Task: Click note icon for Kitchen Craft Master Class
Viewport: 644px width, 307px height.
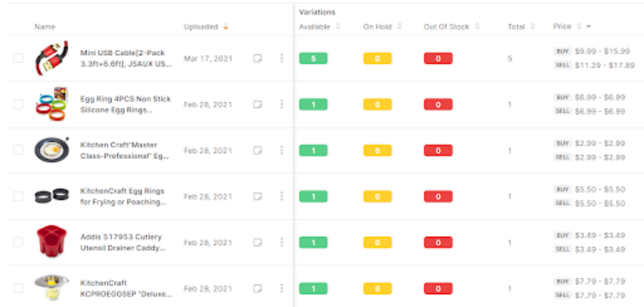Action: pyautogui.click(x=258, y=151)
